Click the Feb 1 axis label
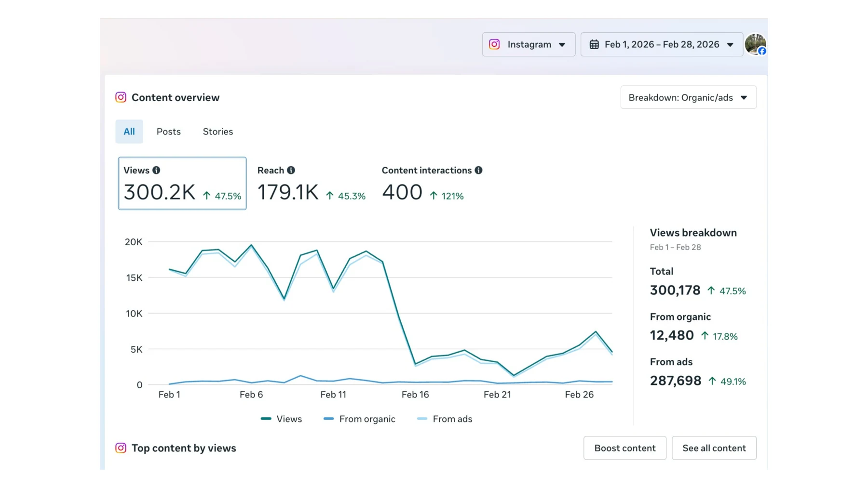868x488 pixels. pyautogui.click(x=169, y=395)
